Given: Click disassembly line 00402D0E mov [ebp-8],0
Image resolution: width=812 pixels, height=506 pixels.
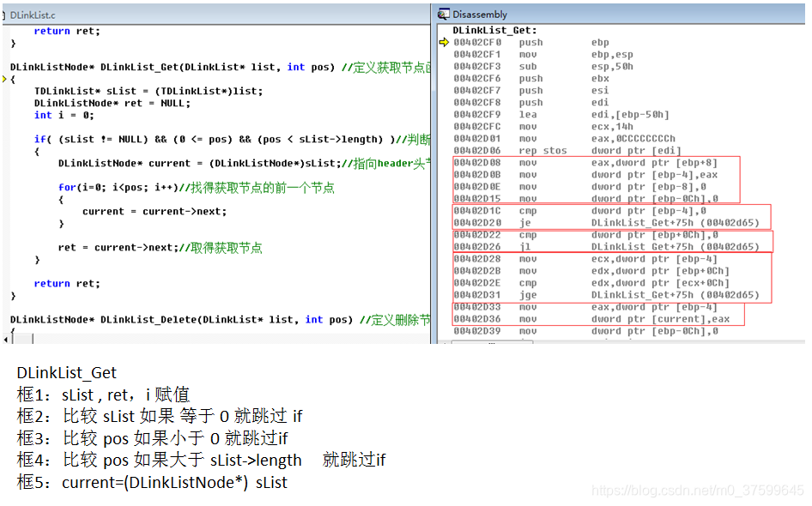Looking at the screenshot, I should tap(580, 187).
